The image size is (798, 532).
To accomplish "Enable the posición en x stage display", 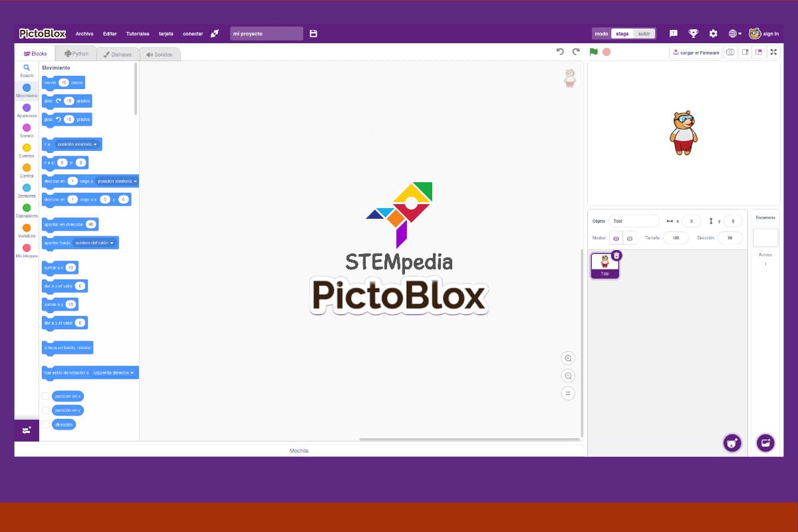I will pyautogui.click(x=45, y=396).
